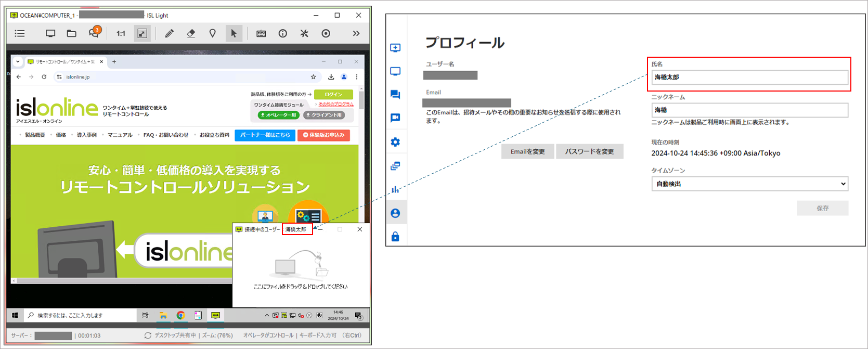Open the remote browser tab list dropdown
This screenshot has width=868, height=349.
click(18, 61)
